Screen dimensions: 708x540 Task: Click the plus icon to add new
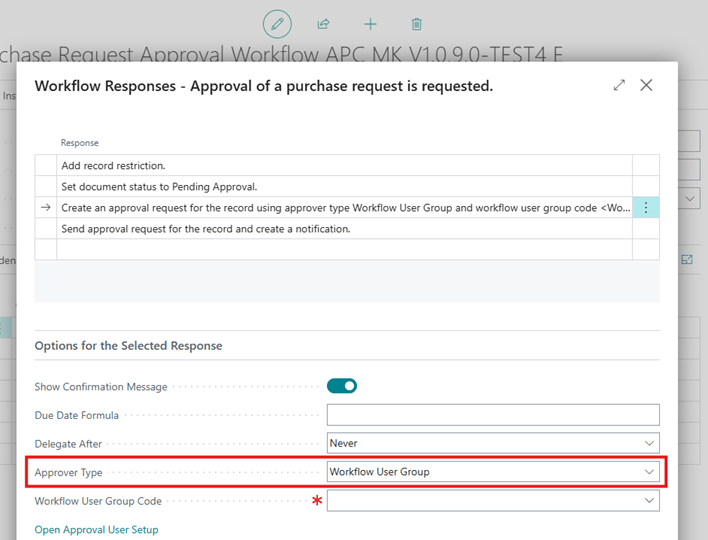click(370, 24)
